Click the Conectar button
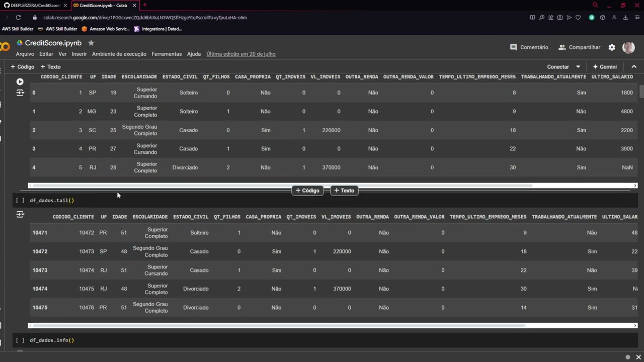 [x=558, y=67]
